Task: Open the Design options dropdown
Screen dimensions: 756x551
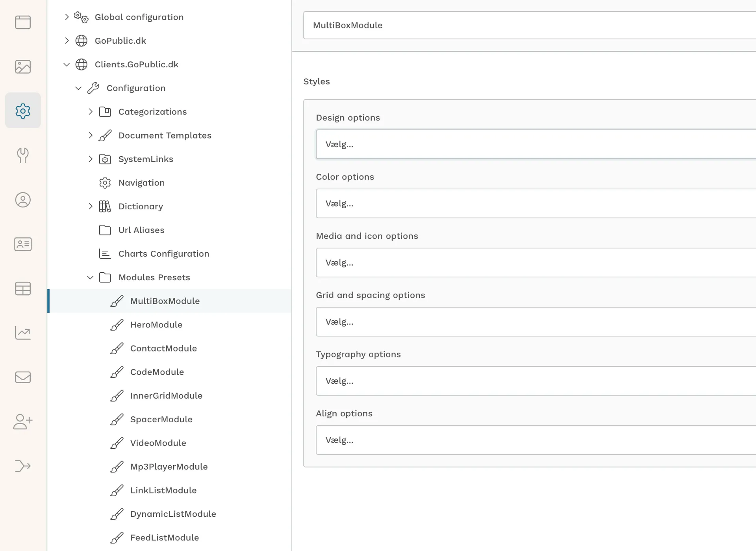Action: point(535,144)
